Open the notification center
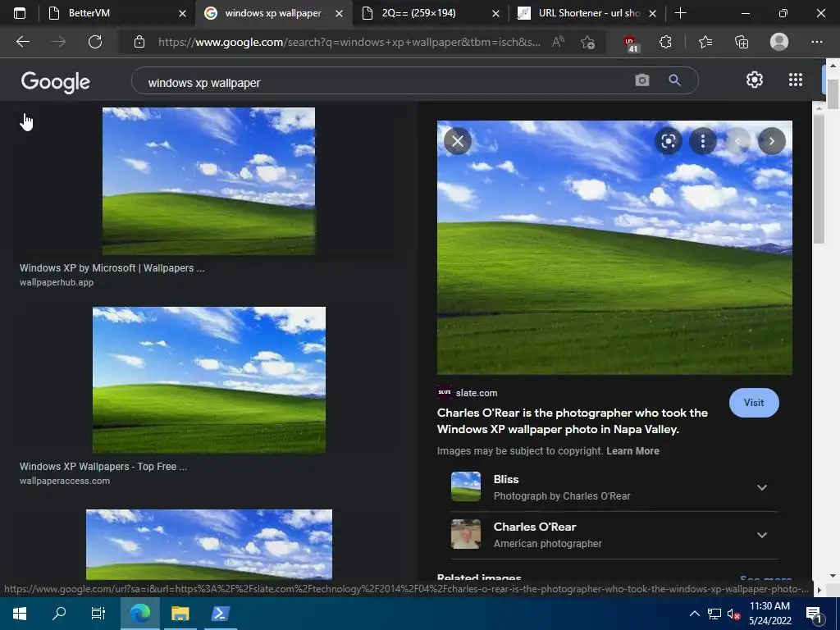Screen dimensions: 840x630 click(815, 614)
